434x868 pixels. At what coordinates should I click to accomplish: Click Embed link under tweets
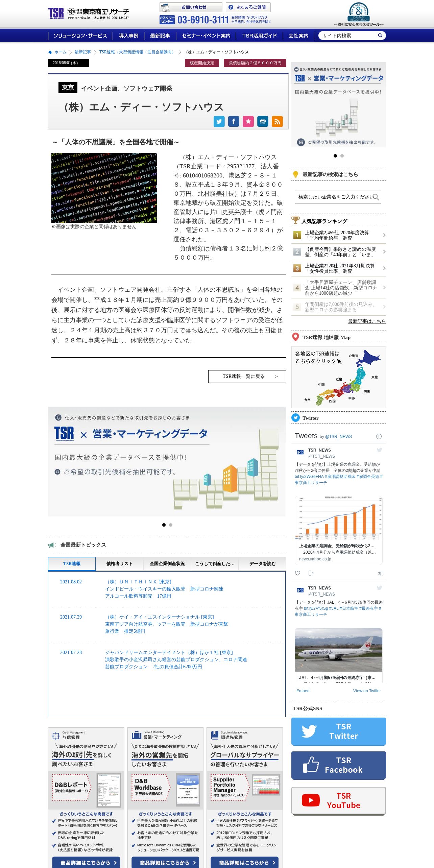point(303,691)
